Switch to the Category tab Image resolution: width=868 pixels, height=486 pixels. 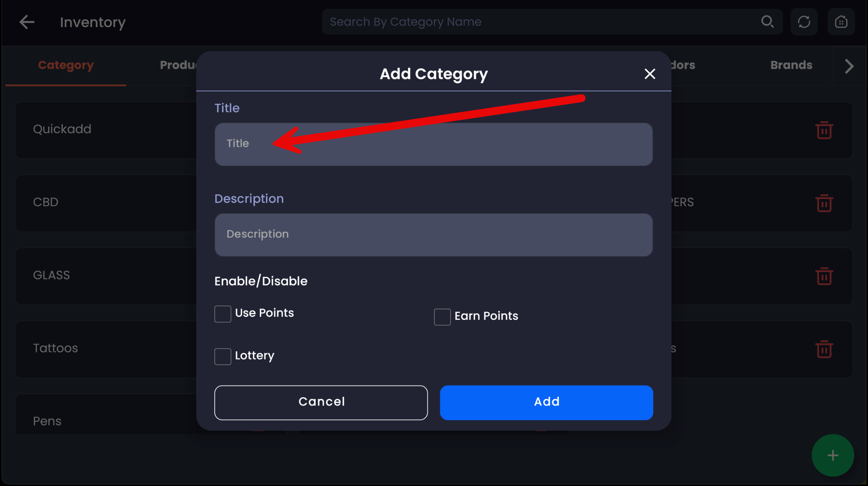66,65
